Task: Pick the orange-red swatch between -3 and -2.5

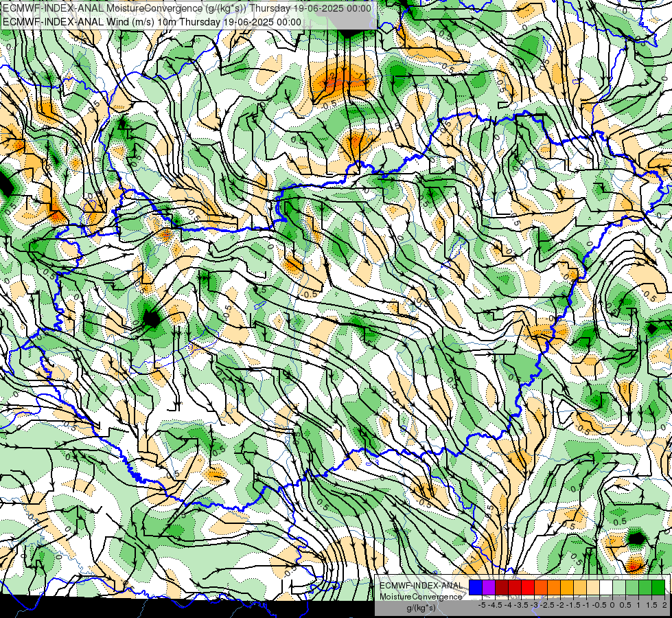Action: point(541,587)
